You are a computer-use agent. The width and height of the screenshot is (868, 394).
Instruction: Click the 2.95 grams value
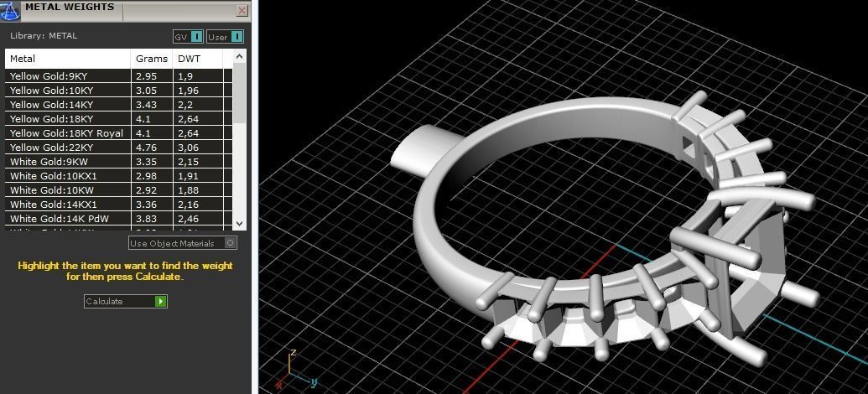tap(145, 76)
